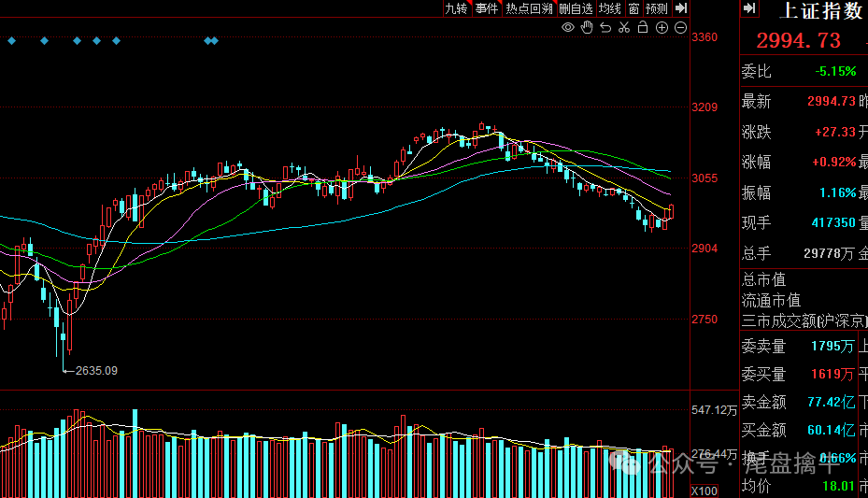
Task: Click the 委比 label
Action: [x=756, y=71]
